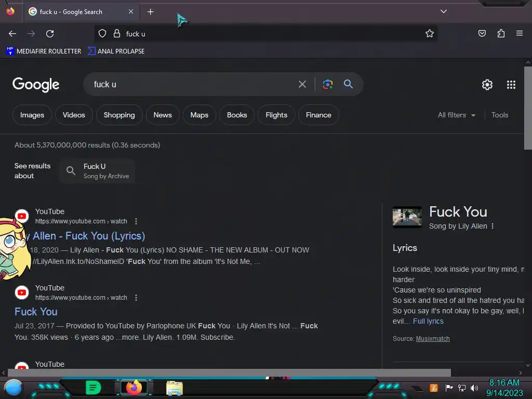532x399 pixels.
Task: Click the network tray icon
Action: [461, 388]
